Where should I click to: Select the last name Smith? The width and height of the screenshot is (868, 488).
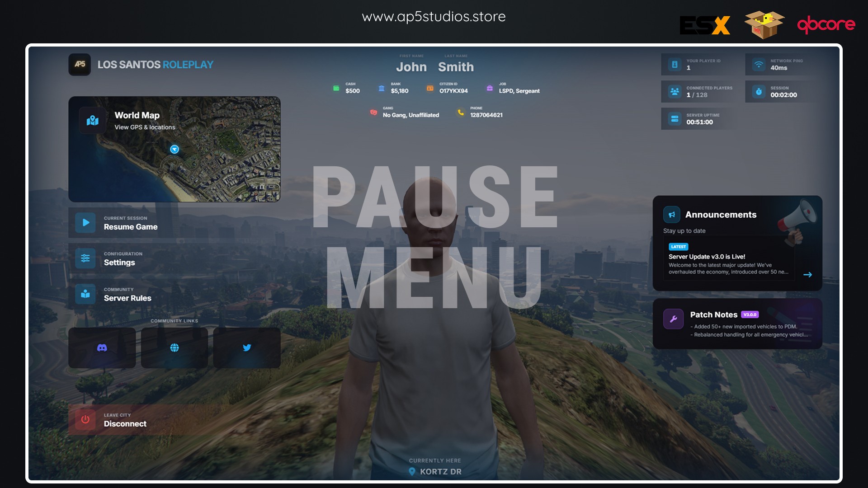tap(456, 67)
